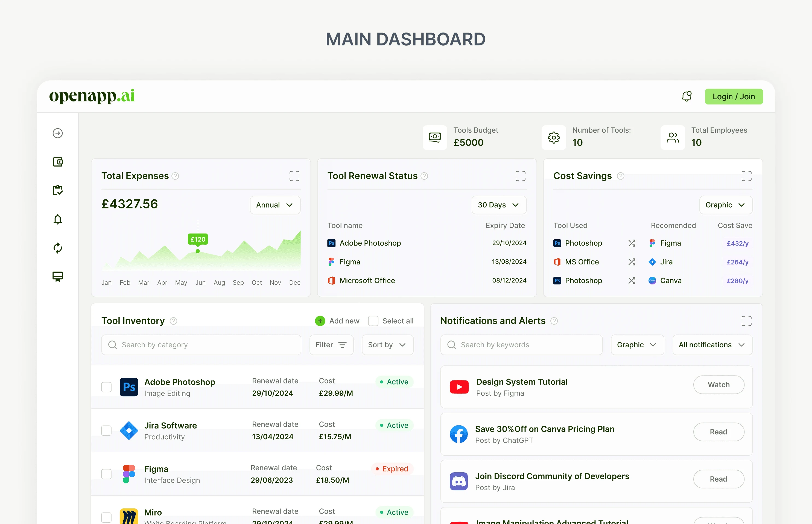Check the Adobe Photoshop inventory row checkbox
Image resolution: width=812 pixels, height=524 pixels.
pyautogui.click(x=106, y=387)
